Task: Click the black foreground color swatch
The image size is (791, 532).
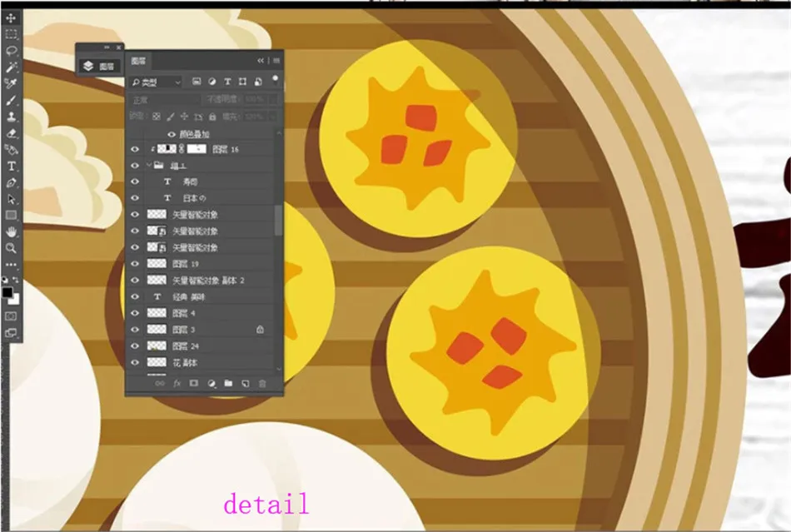Action: pyautogui.click(x=7, y=292)
